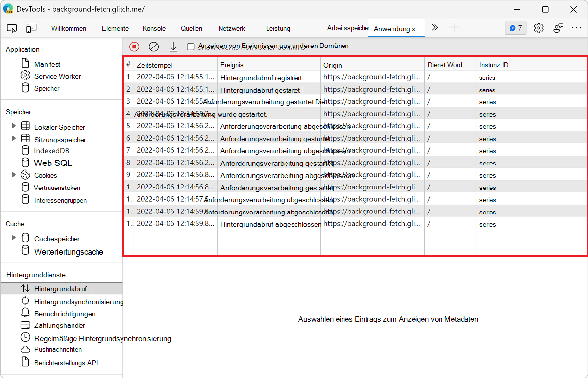Screen dimensions: 588x378
Task: Select Hintergrundsynchronisierung in sidebar
Action: [x=78, y=302]
